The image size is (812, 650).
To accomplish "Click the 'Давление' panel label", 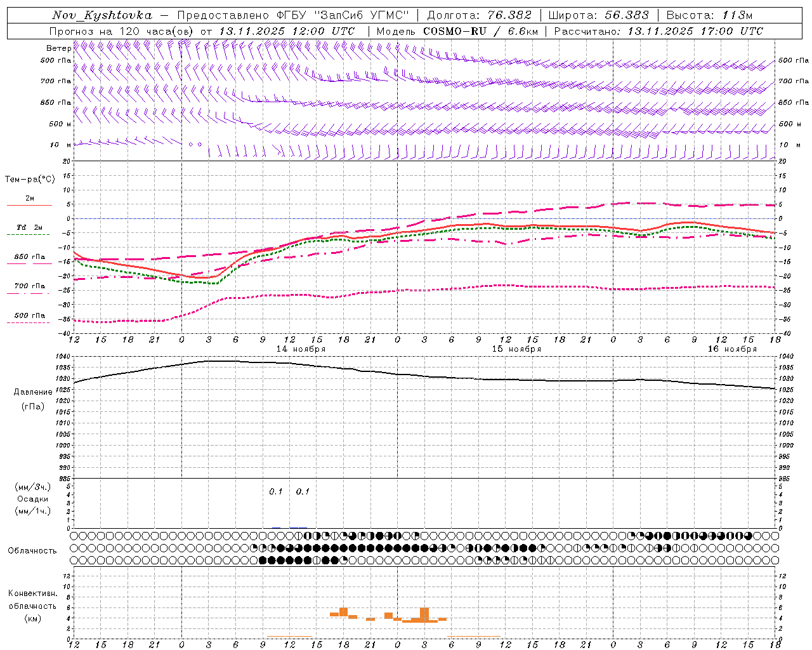I will pyautogui.click(x=32, y=392).
